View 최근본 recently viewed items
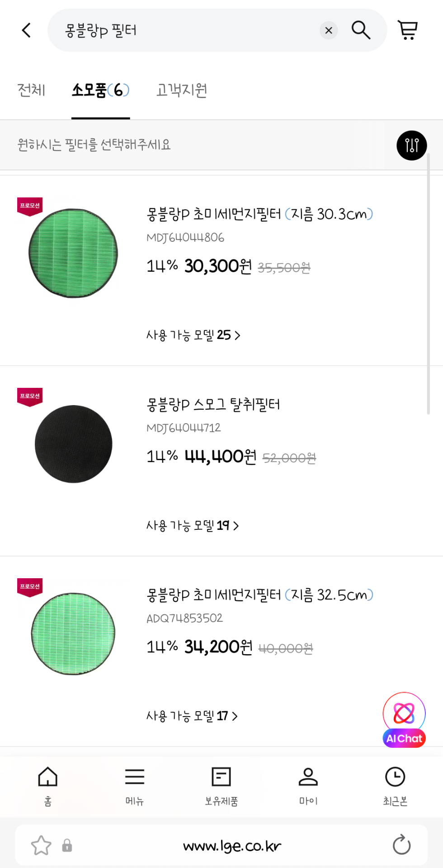Screen dimensions: 443x868 click(395, 786)
